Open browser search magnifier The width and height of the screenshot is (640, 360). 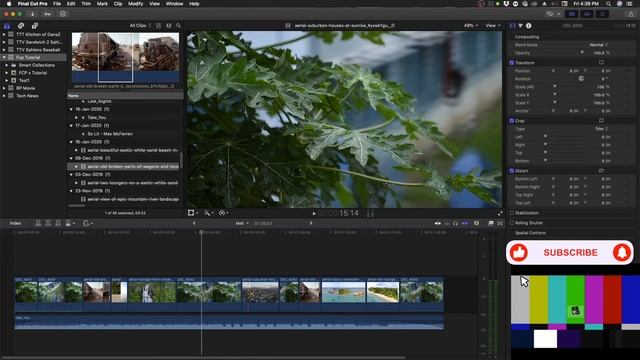[178, 25]
